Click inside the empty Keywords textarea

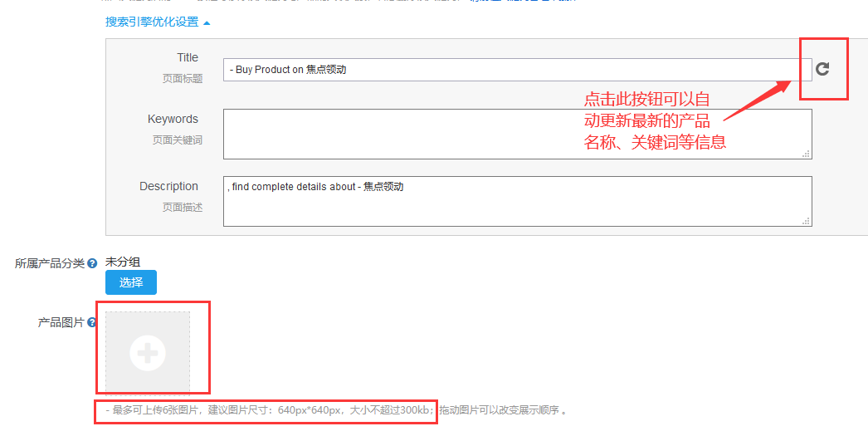click(516, 134)
